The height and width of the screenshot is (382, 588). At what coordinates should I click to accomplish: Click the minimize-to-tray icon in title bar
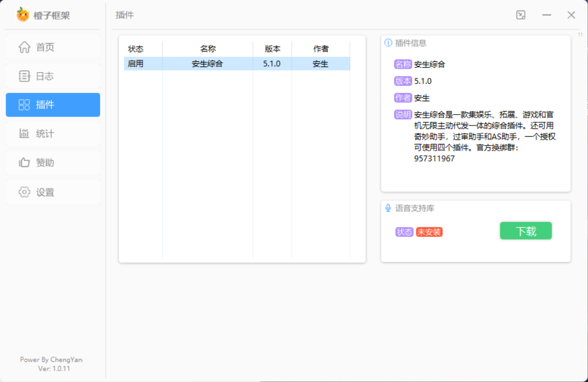coord(520,15)
